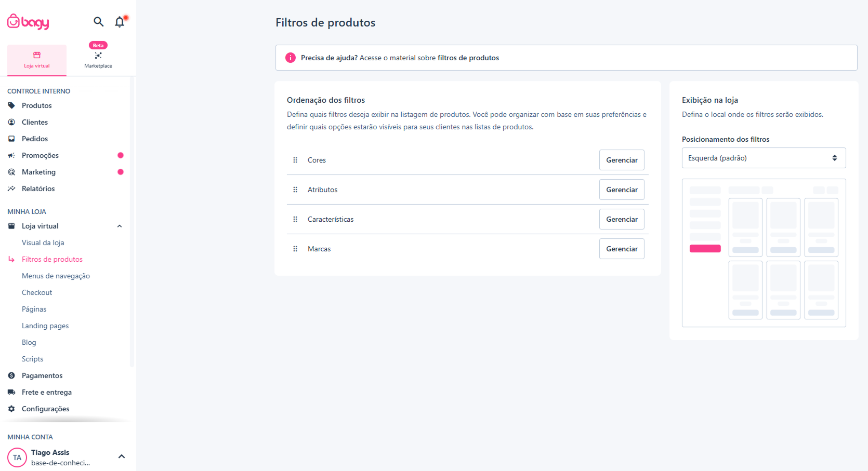Open Checkout in the sidebar
The width and height of the screenshot is (868, 471).
tap(37, 292)
